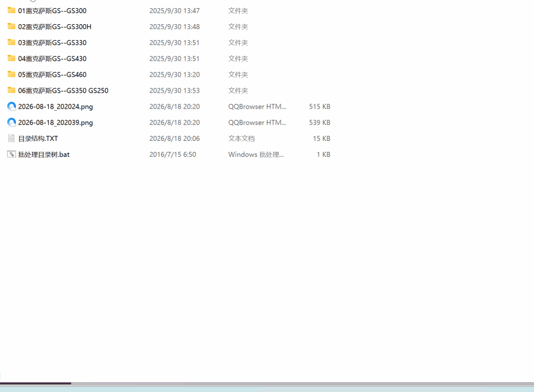
Task: Click type Windows 批处理... of bat file
Action: tap(256, 155)
